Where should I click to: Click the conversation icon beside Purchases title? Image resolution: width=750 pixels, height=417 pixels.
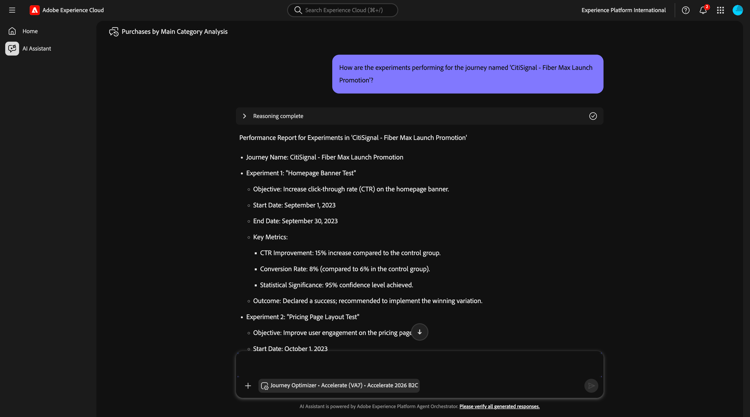click(113, 32)
